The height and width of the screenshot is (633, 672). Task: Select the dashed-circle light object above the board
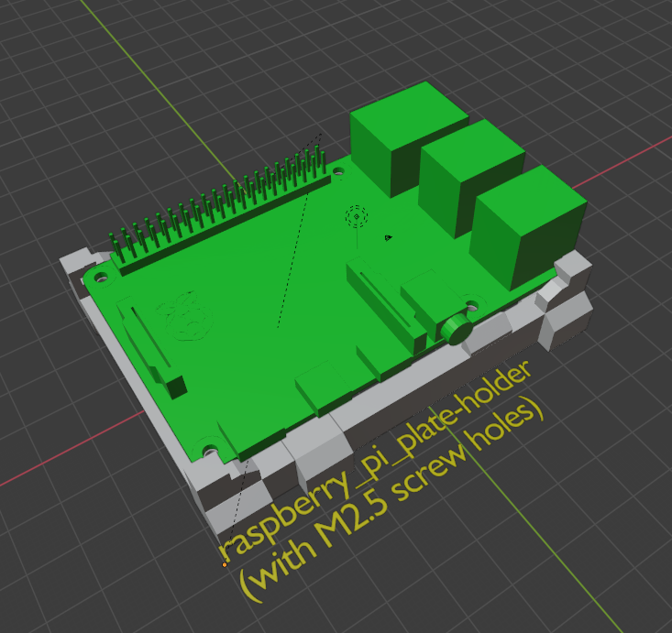click(357, 216)
